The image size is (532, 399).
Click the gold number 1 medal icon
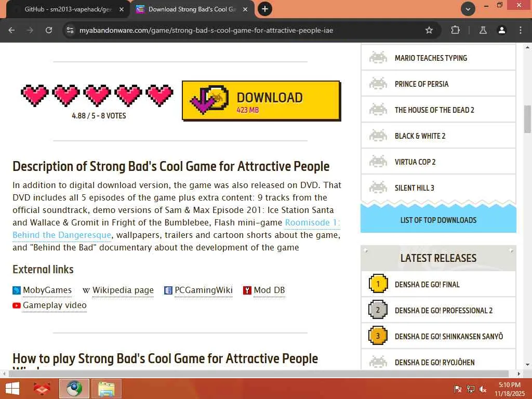coord(378,284)
